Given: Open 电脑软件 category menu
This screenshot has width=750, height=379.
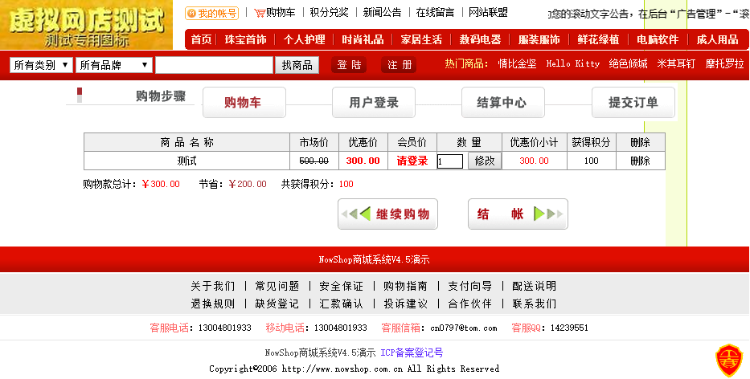Looking at the screenshot, I should pyautogui.click(x=657, y=40).
